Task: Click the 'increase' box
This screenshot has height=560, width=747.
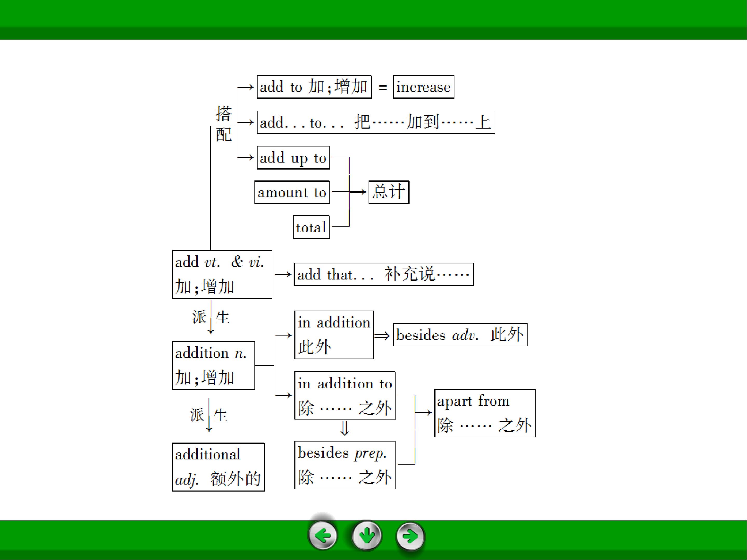Action: point(424,87)
